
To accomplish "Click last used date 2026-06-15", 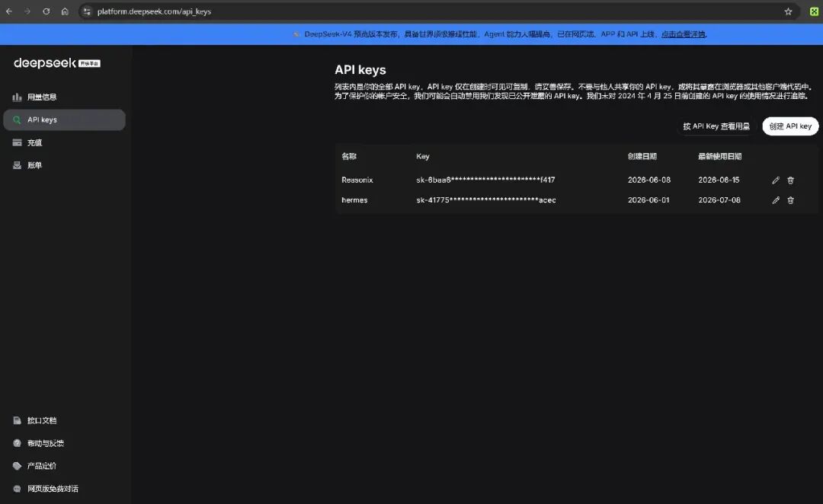I will [x=719, y=180].
